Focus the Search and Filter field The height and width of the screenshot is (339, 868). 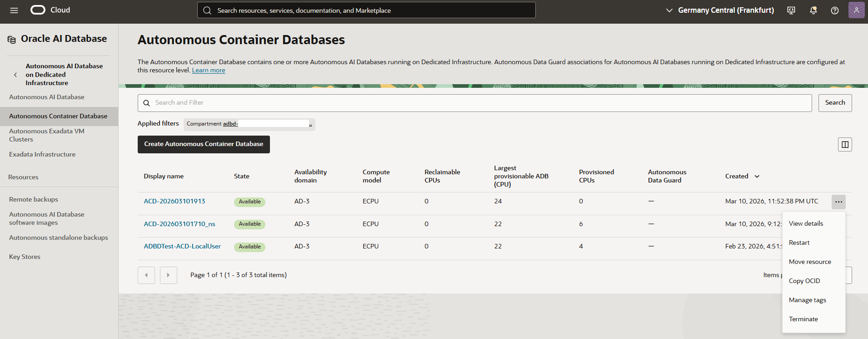click(x=474, y=103)
